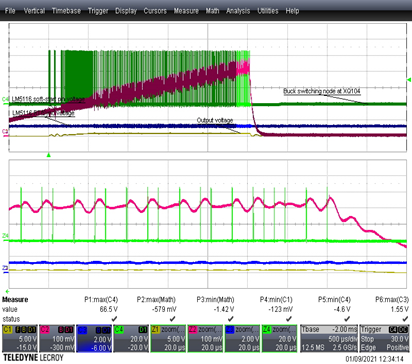Open the C1 channel descriptor box

tap(20, 339)
